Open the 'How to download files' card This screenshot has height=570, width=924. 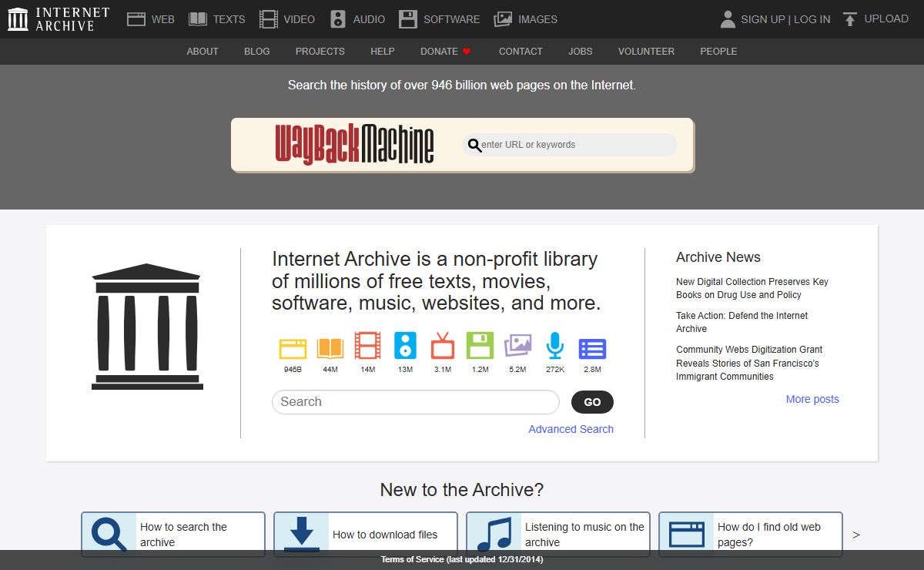click(365, 535)
